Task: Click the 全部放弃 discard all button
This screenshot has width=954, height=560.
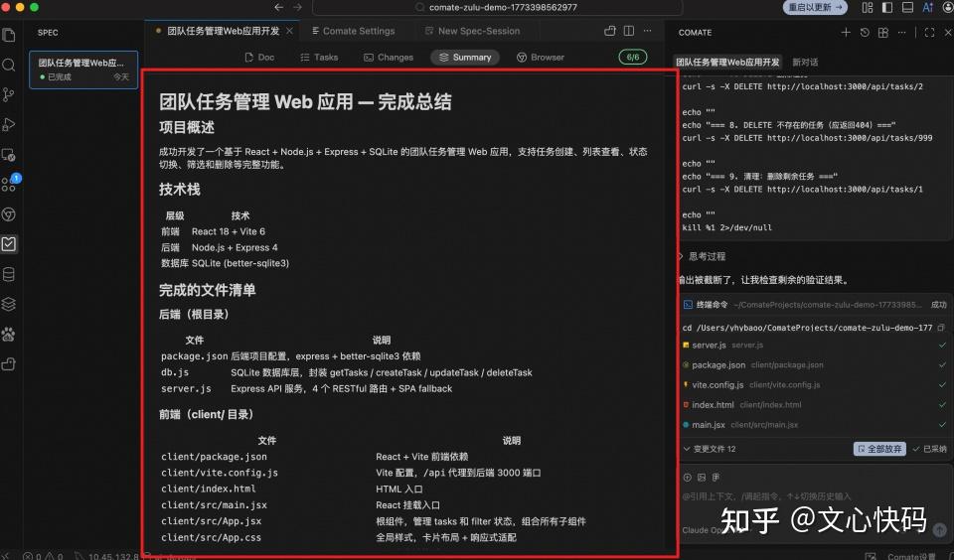Action: pyautogui.click(x=879, y=449)
